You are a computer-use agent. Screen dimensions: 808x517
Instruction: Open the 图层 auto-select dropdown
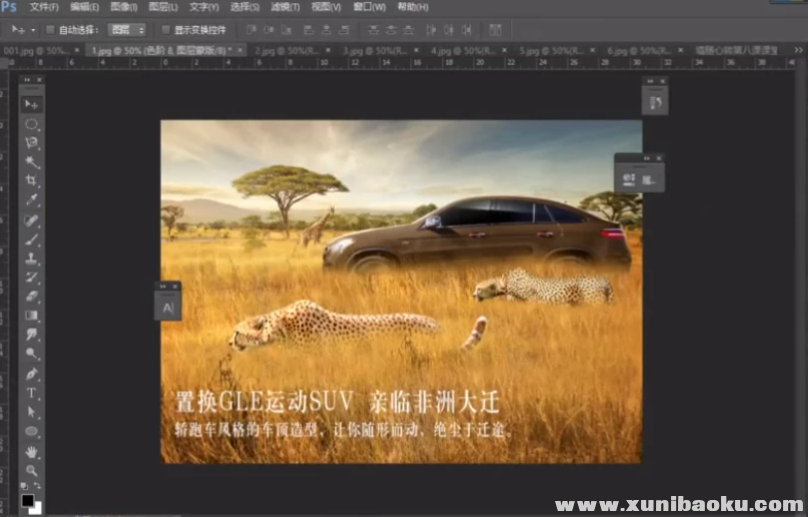coord(127,30)
